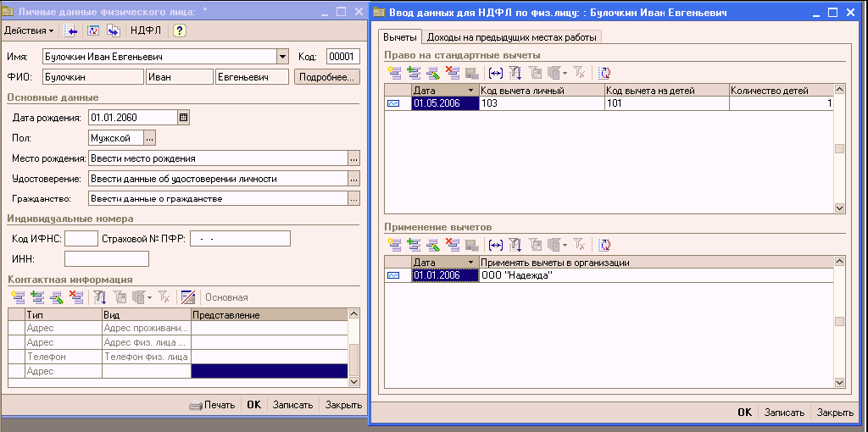The image size is (868, 432).
Task: Click ellipsis button next to Пол field
Action: click(x=149, y=137)
